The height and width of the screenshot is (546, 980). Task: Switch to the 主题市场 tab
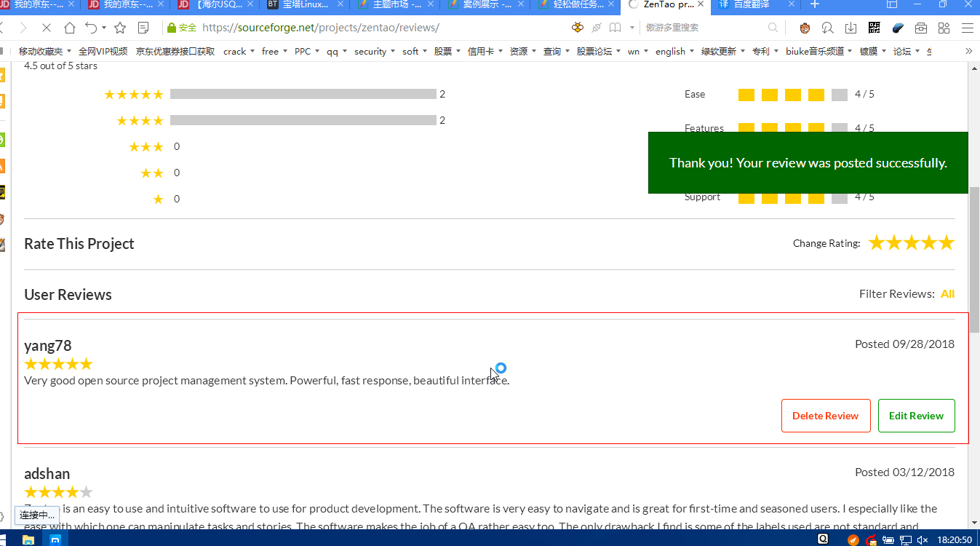395,5
